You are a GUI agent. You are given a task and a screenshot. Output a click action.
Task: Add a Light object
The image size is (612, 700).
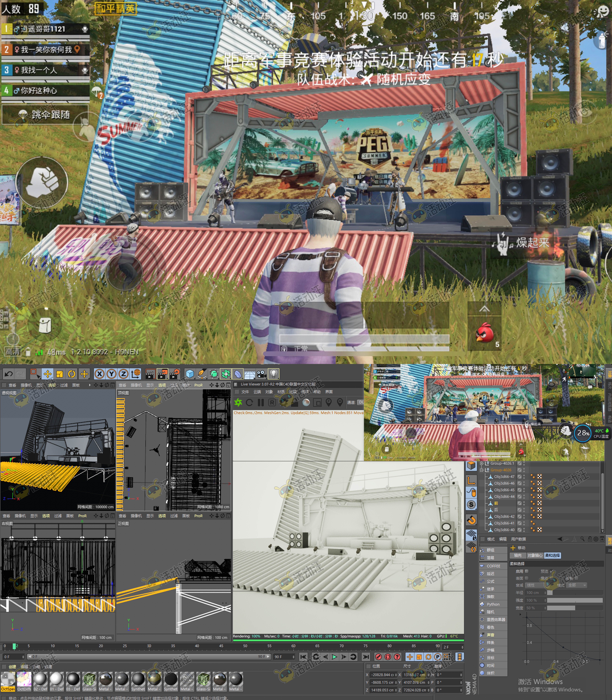click(274, 374)
